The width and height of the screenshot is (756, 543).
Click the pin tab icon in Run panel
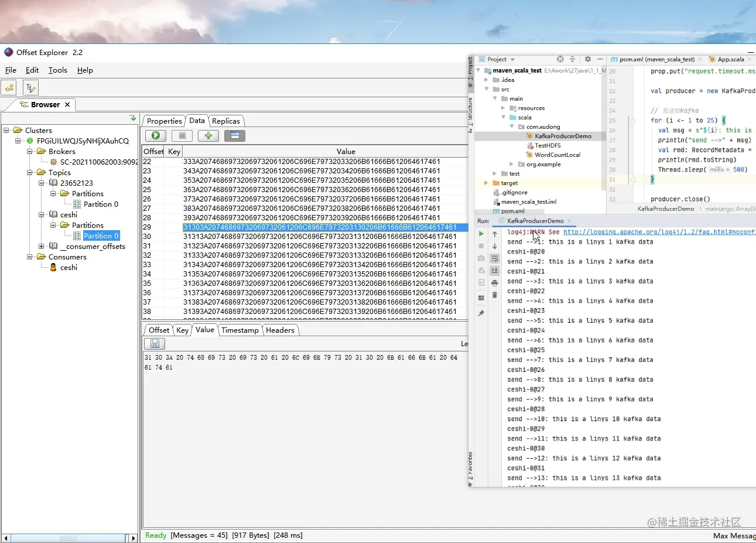(481, 313)
